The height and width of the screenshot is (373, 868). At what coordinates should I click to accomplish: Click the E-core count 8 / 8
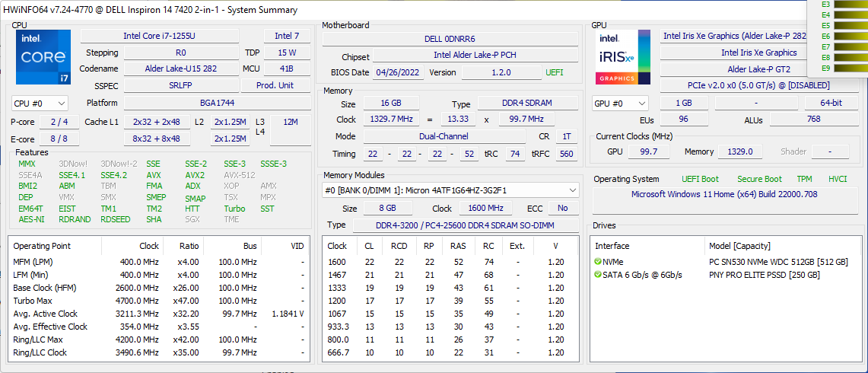point(59,139)
